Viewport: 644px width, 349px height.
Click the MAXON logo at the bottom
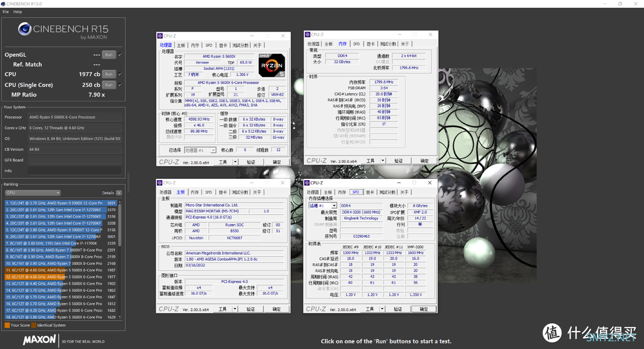(x=39, y=340)
